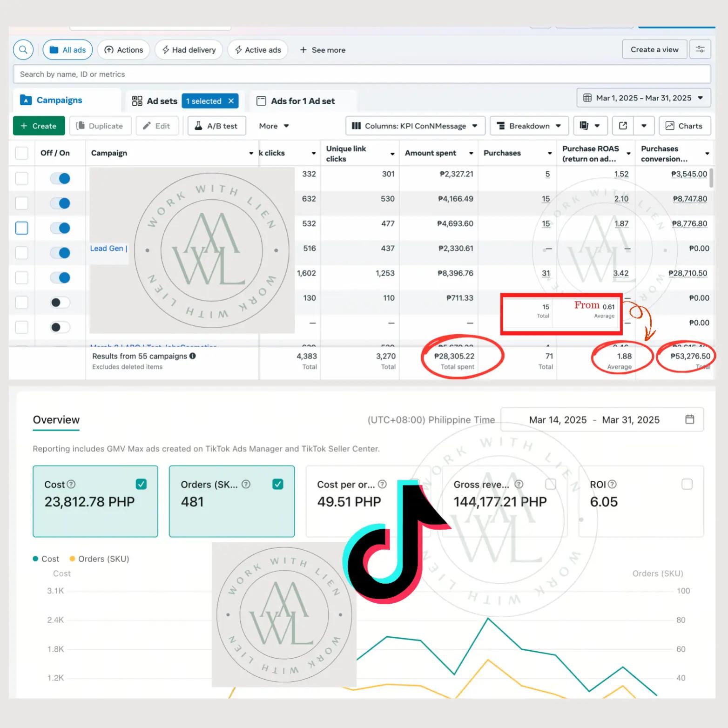
Task: Open the Breakdown dropdown
Action: pyautogui.click(x=529, y=126)
